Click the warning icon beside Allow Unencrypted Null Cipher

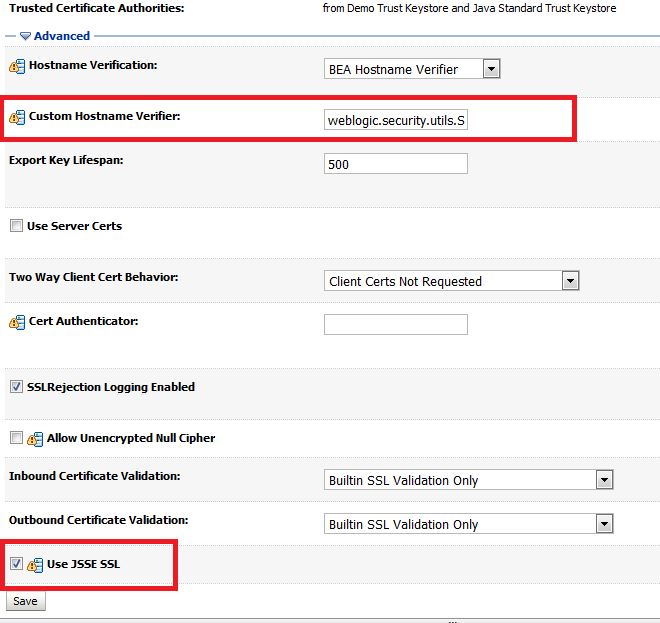point(35,439)
